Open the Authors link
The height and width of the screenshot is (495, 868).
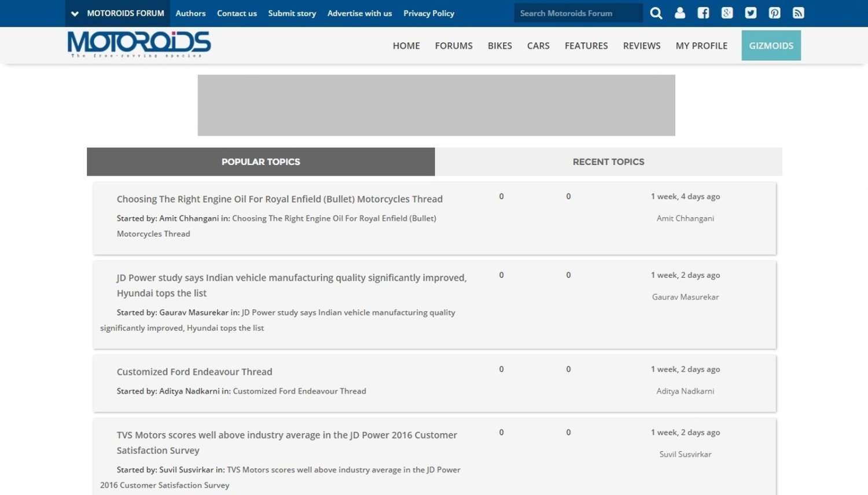tap(190, 13)
